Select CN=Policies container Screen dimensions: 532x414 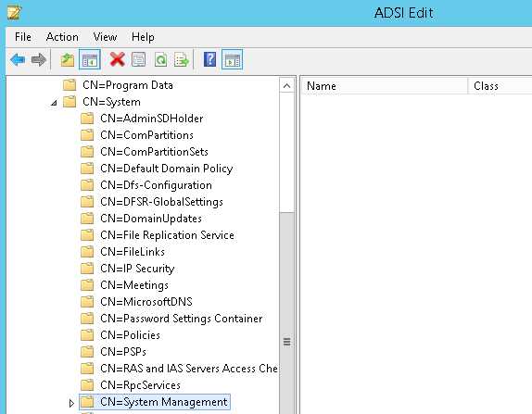[x=131, y=335]
